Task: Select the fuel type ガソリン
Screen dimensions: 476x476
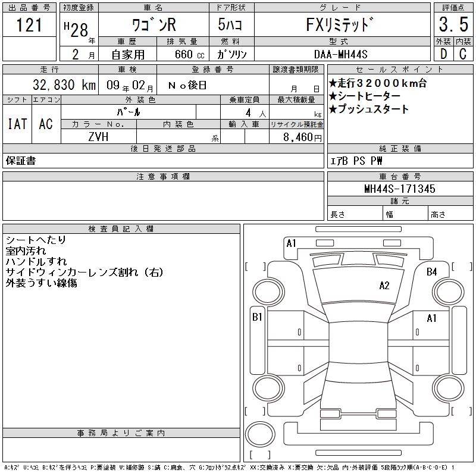Action: pos(231,54)
